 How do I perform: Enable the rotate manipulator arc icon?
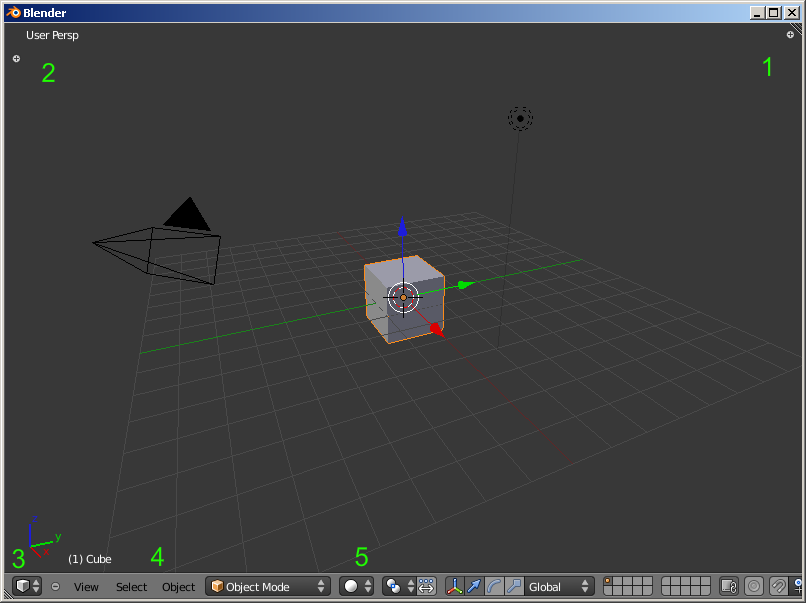click(x=494, y=586)
